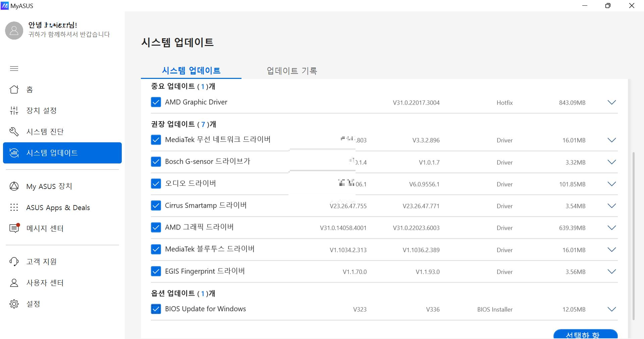Expand EGIS Fingerprint driver details

tap(612, 272)
